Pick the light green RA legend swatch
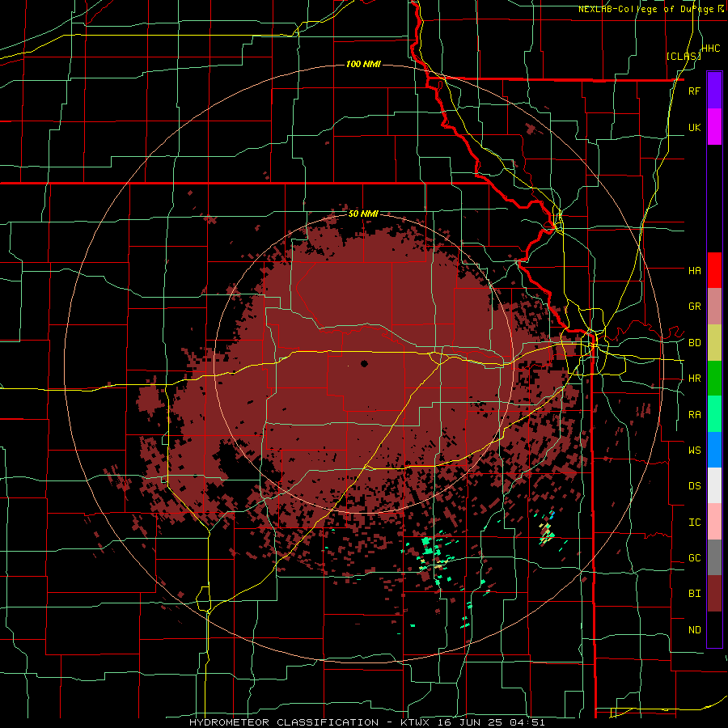The width and height of the screenshot is (728, 728). click(714, 414)
